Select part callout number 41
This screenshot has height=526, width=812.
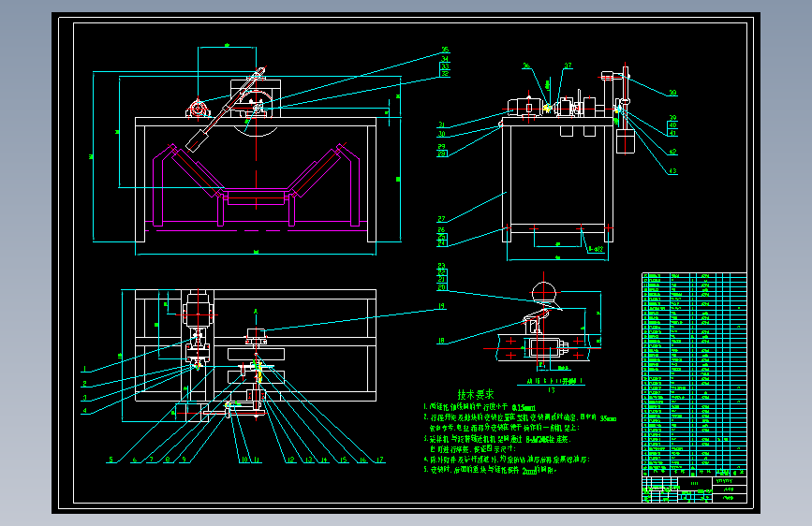pyautogui.click(x=672, y=133)
